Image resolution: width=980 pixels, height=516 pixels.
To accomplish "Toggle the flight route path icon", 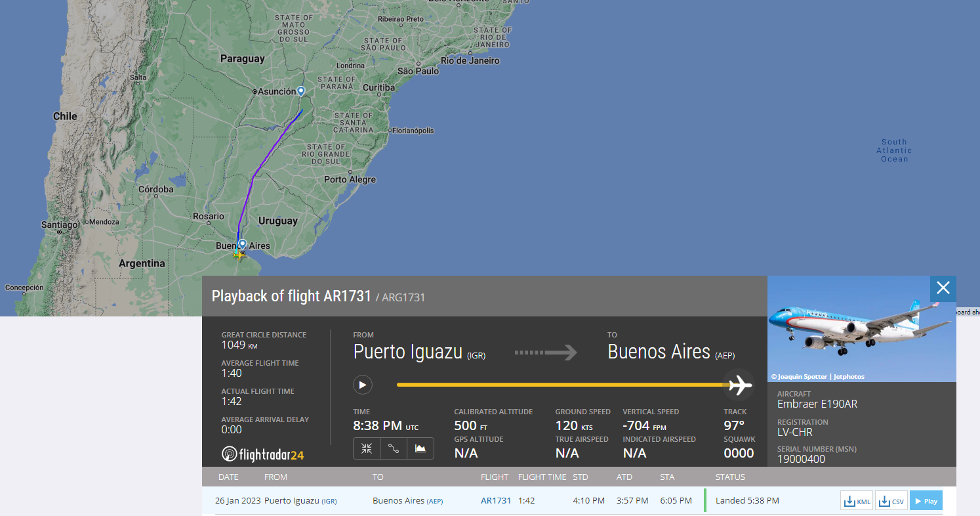I will point(394,448).
